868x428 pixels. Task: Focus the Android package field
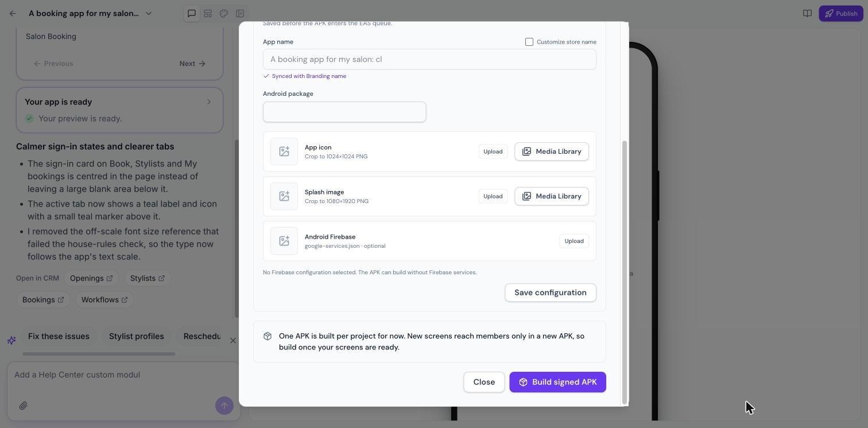[x=344, y=112]
